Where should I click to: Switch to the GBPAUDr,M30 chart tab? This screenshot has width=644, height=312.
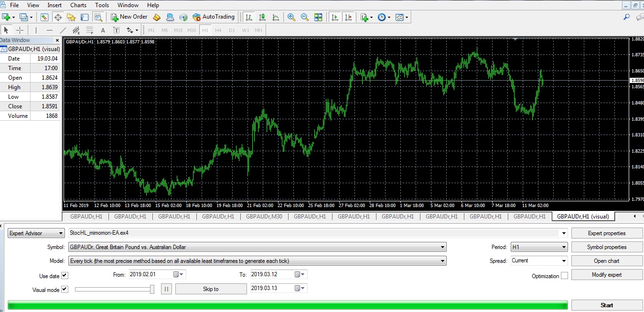click(263, 217)
